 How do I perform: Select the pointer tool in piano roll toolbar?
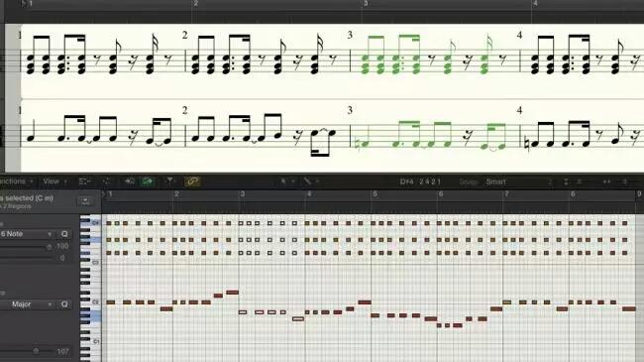click(283, 181)
